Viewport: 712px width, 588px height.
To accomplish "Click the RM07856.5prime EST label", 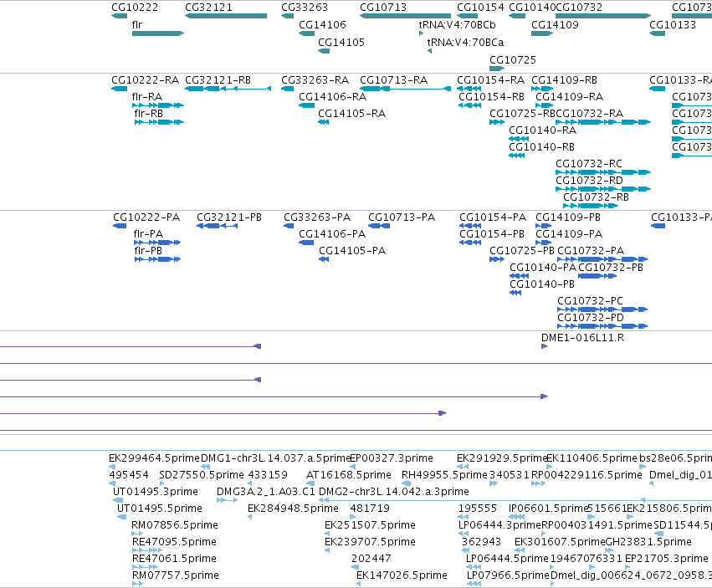I will point(174,525).
